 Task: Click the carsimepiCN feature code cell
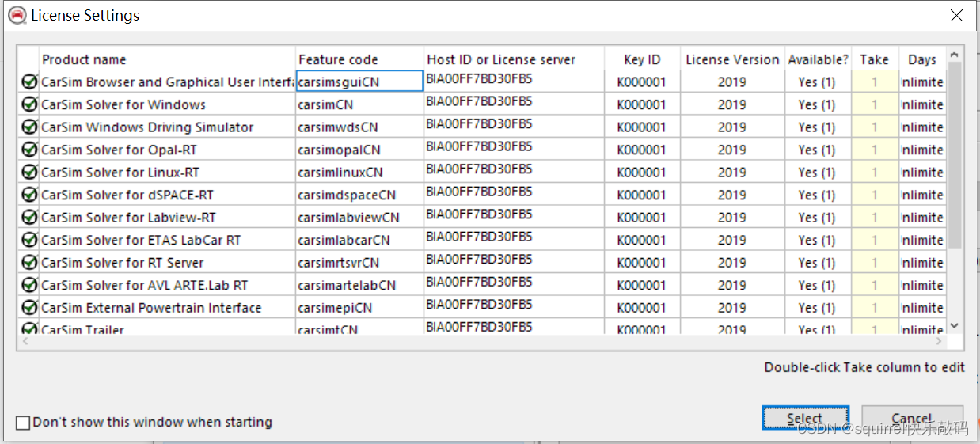tap(359, 307)
